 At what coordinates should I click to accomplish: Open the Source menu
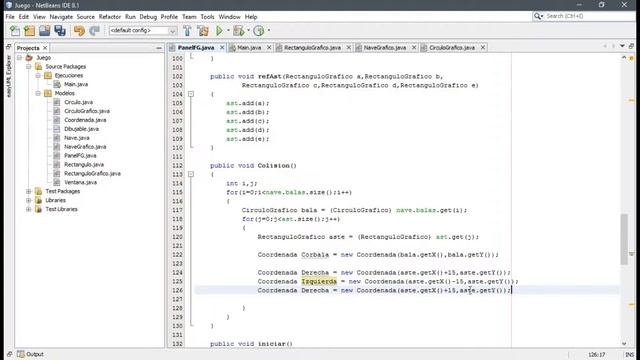coord(85,17)
